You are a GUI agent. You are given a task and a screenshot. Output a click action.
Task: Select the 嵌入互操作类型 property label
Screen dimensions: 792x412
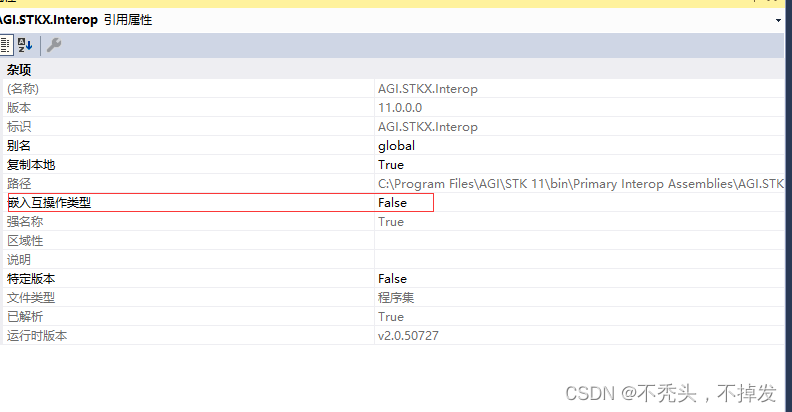point(49,203)
